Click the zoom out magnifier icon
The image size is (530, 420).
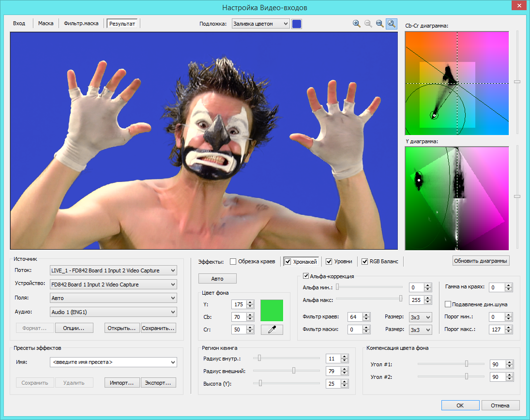(x=368, y=24)
